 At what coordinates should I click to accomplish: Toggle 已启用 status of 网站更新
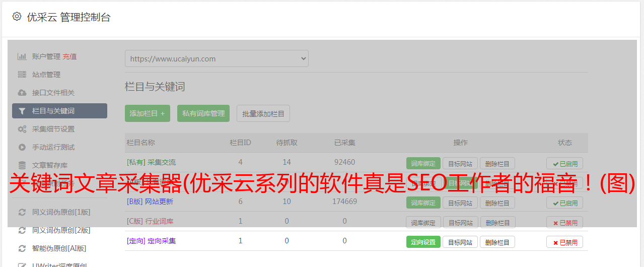click(565, 203)
